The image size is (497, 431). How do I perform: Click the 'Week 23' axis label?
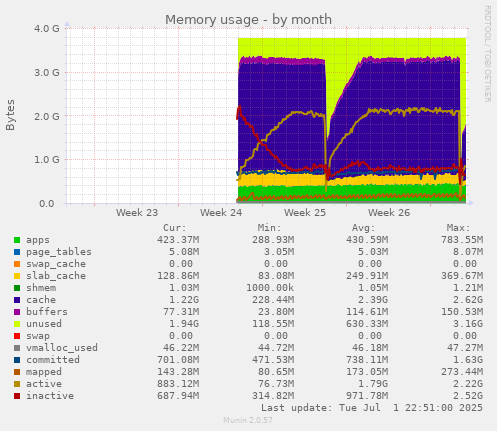pos(137,213)
